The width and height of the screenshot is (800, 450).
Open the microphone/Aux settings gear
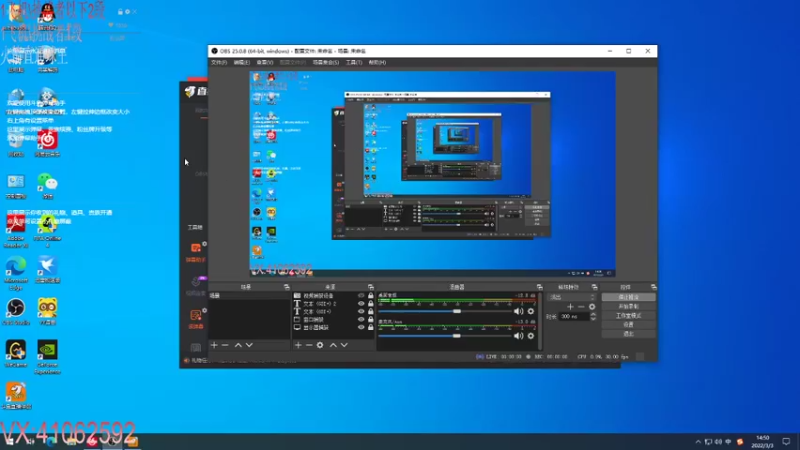tap(531, 336)
